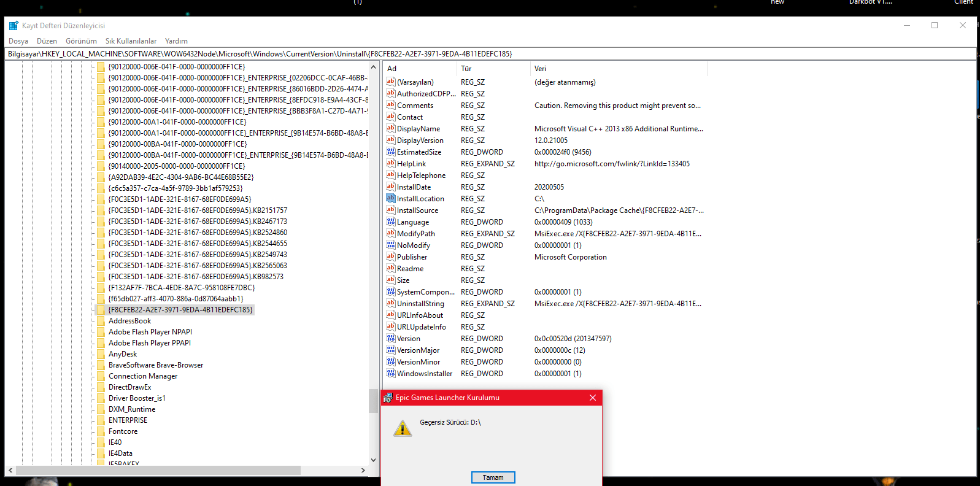This screenshot has height=486, width=980.
Task: Open the Görünüm menu
Action: 81,41
